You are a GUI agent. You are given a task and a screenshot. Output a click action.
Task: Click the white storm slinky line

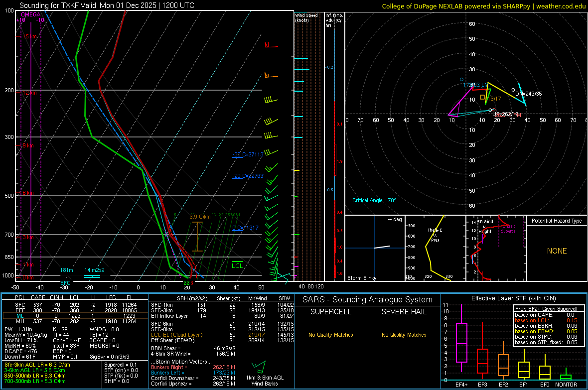[x=382, y=247]
